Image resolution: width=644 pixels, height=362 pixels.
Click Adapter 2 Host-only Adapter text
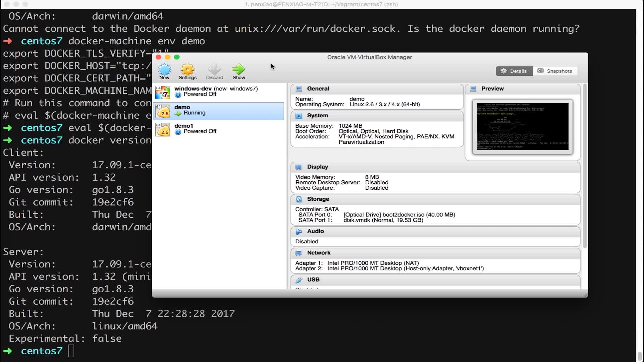406,268
